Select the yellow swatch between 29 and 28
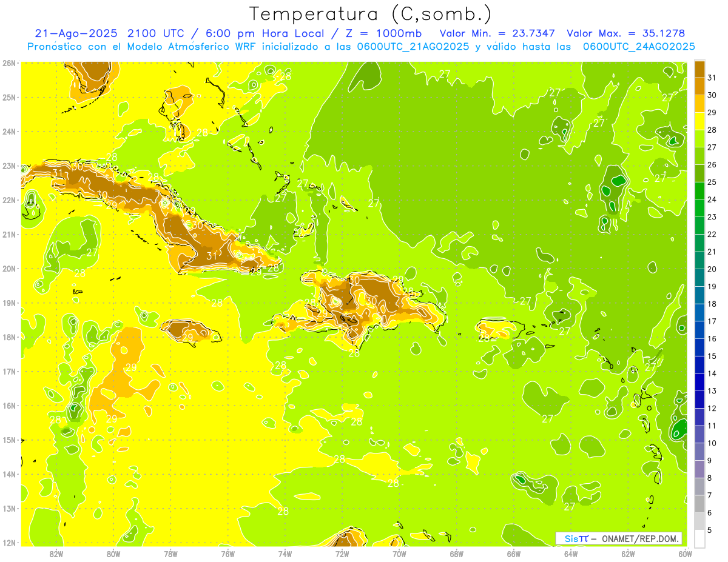 point(699,121)
